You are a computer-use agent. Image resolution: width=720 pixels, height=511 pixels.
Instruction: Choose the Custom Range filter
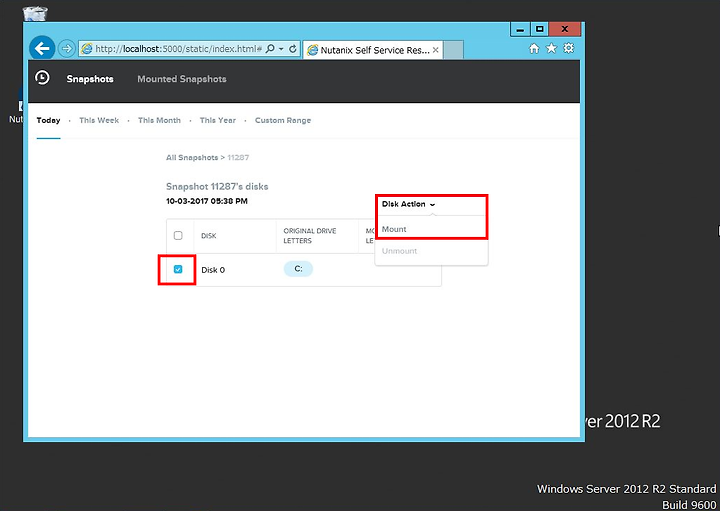click(x=283, y=120)
